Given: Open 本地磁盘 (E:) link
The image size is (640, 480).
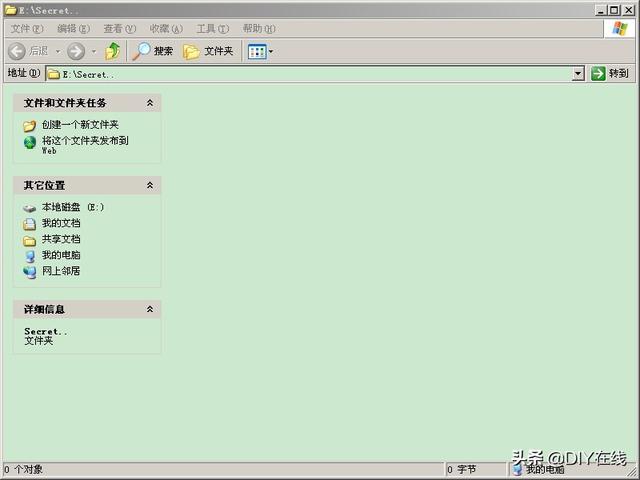Looking at the screenshot, I should click(x=73, y=207).
